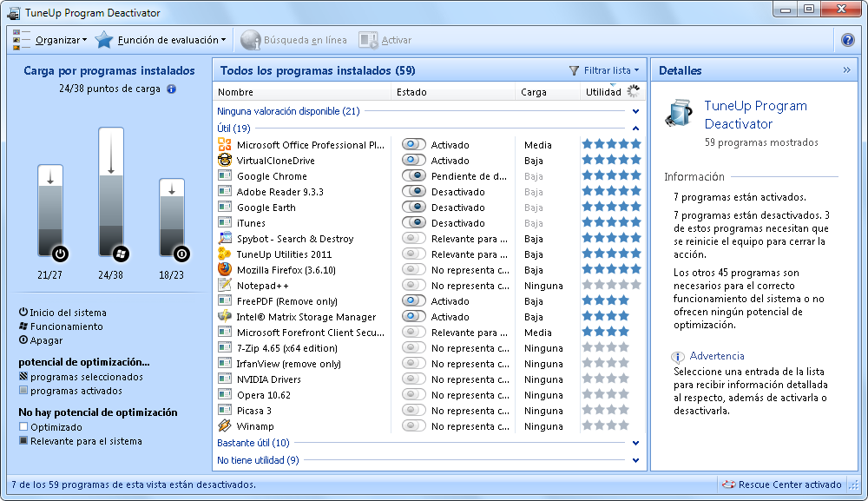The width and height of the screenshot is (868, 501).
Task: Click the Advertencia info icon in Detalles
Action: [678, 357]
